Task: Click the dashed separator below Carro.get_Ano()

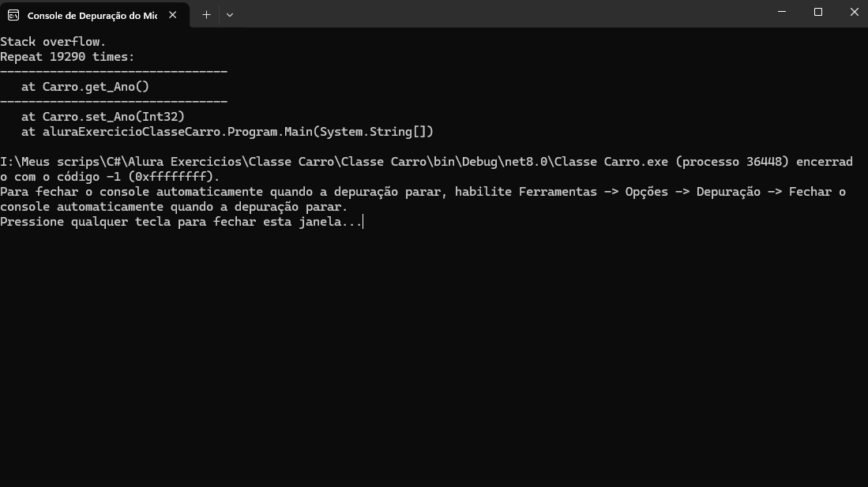Action: tap(114, 102)
